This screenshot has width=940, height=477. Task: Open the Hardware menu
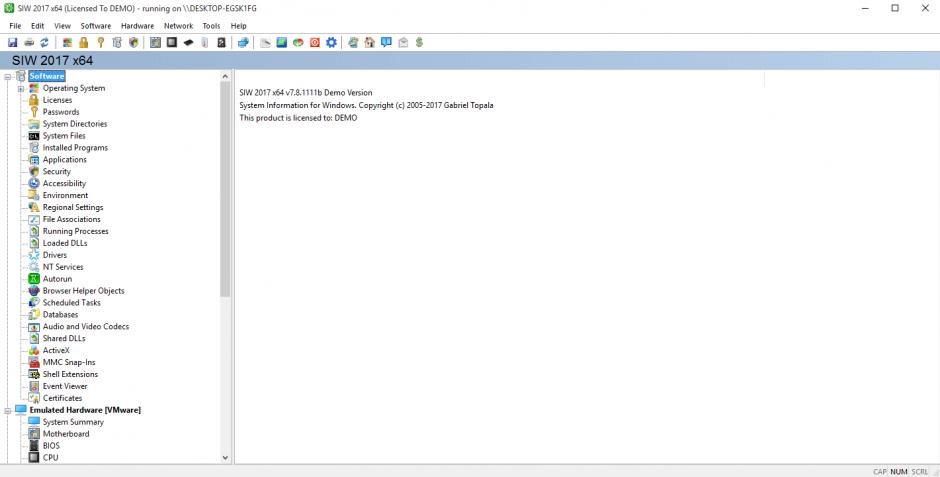137,26
